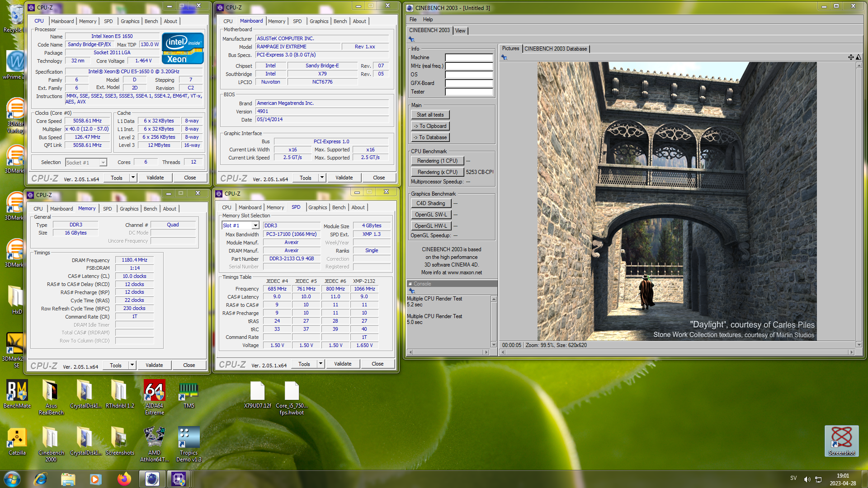Run OpenGL SW-L benchmark
Image resolution: width=868 pixels, height=488 pixels.
click(430, 215)
